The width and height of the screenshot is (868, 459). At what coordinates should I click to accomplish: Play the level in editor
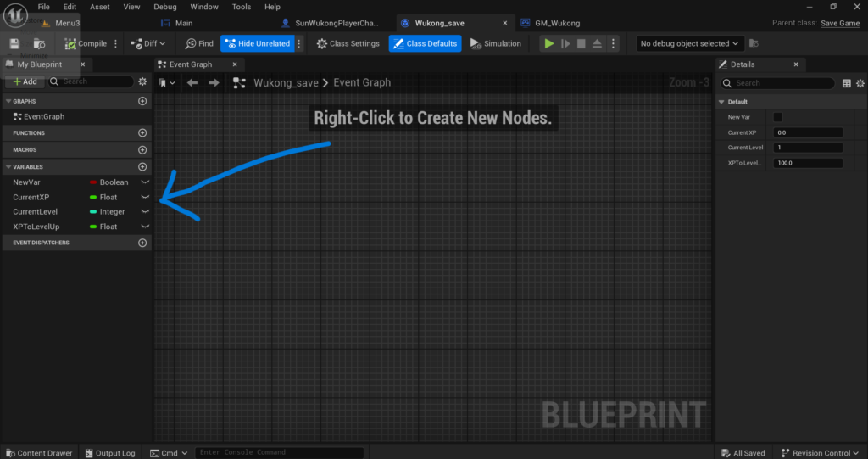coord(548,44)
